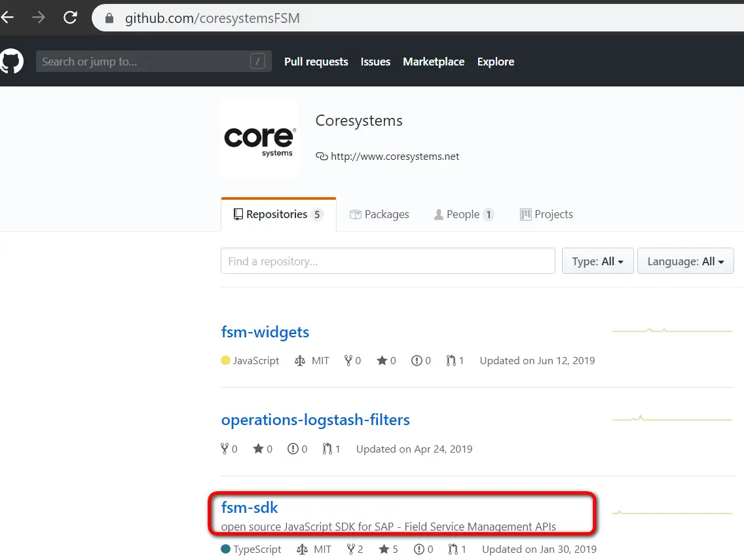Click Updated on Apr 24, 2019 text
This screenshot has width=744, height=560.
pyautogui.click(x=414, y=449)
